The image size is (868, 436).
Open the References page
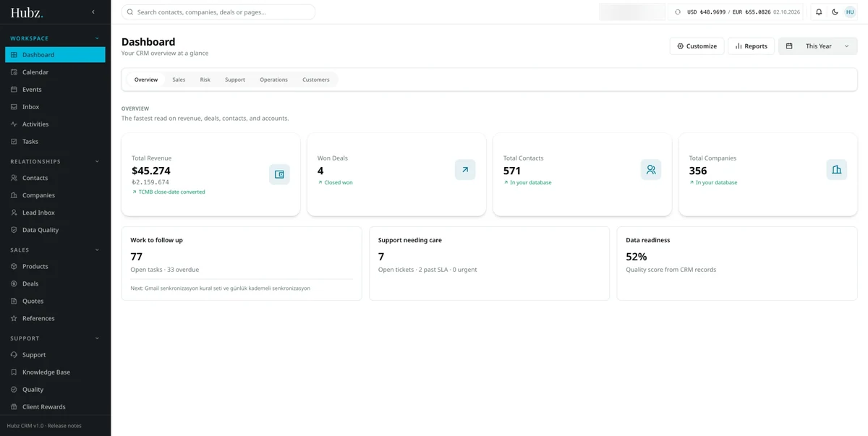pyautogui.click(x=55, y=318)
